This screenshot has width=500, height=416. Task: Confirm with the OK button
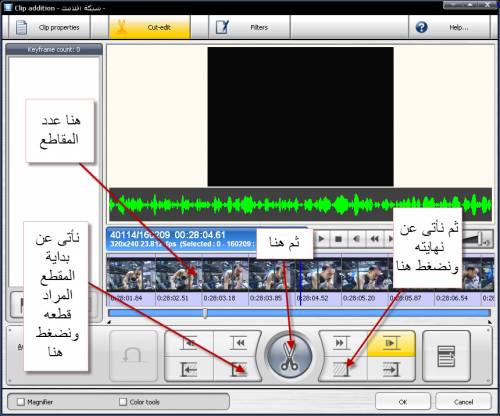[x=403, y=402]
